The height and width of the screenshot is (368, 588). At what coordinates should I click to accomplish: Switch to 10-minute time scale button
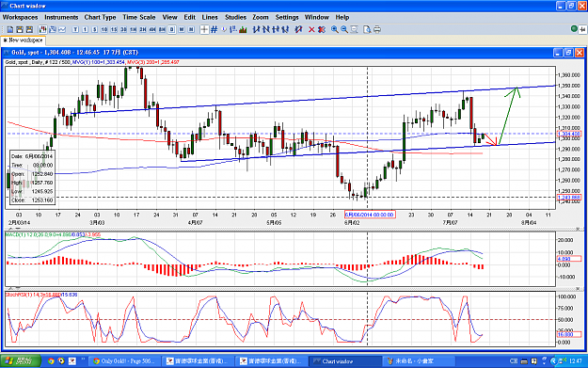click(104, 29)
